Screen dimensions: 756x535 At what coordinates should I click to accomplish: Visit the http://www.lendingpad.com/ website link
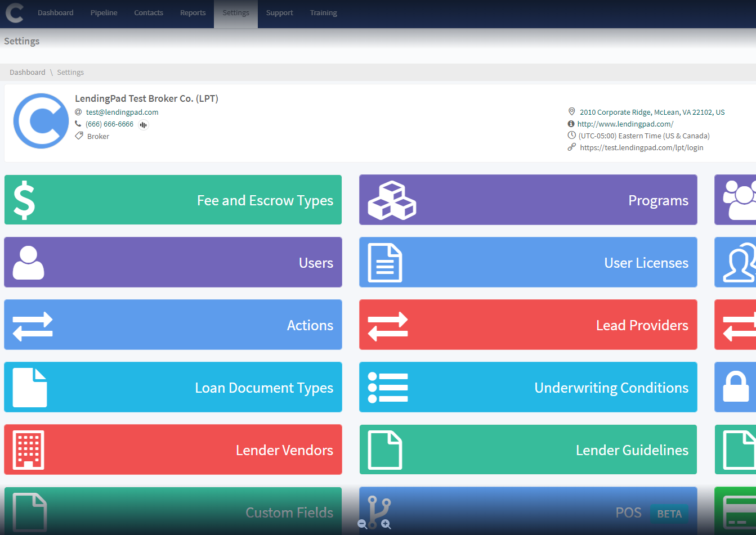coord(625,124)
